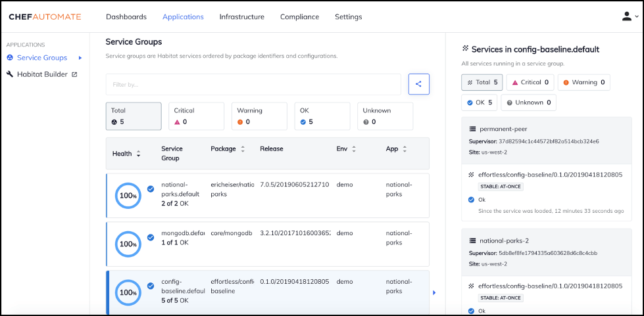Show only OK services in right panel
The width and height of the screenshot is (644, 316).
pos(479,102)
